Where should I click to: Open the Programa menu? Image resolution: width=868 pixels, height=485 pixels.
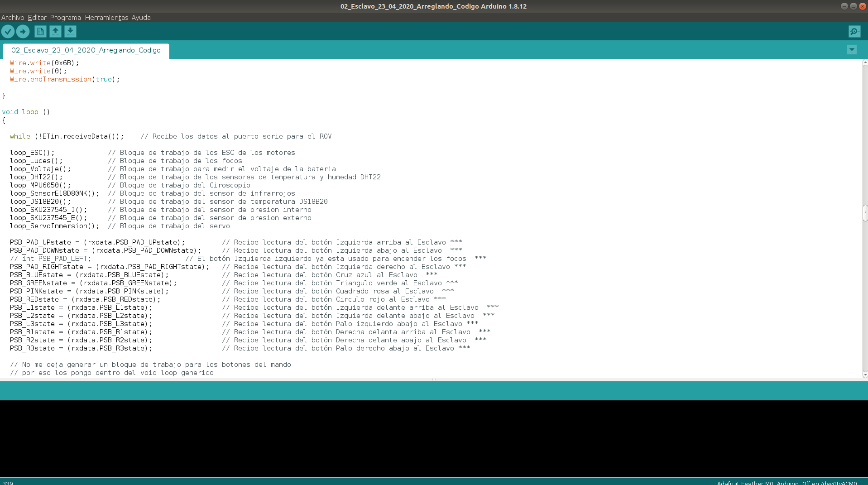pos(65,18)
